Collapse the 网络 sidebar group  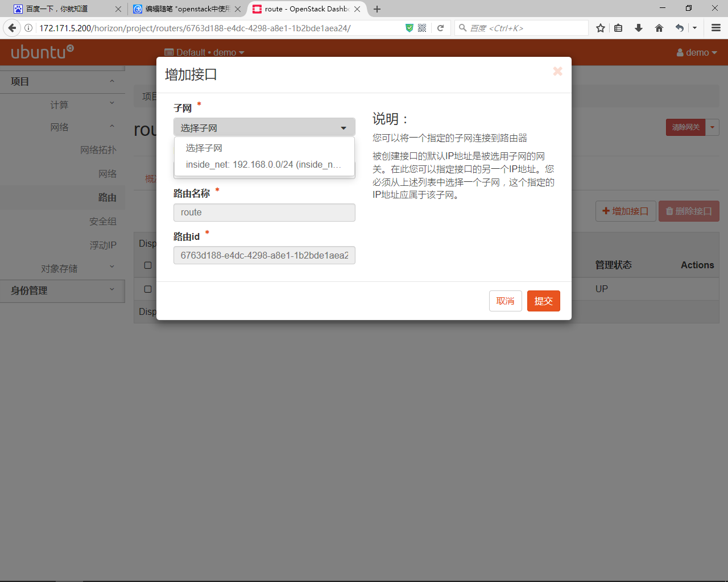click(63, 127)
